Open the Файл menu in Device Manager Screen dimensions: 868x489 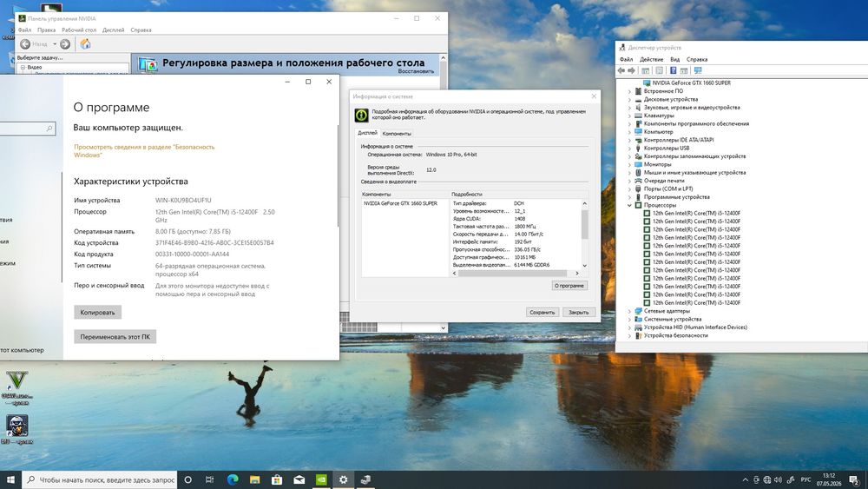point(626,59)
